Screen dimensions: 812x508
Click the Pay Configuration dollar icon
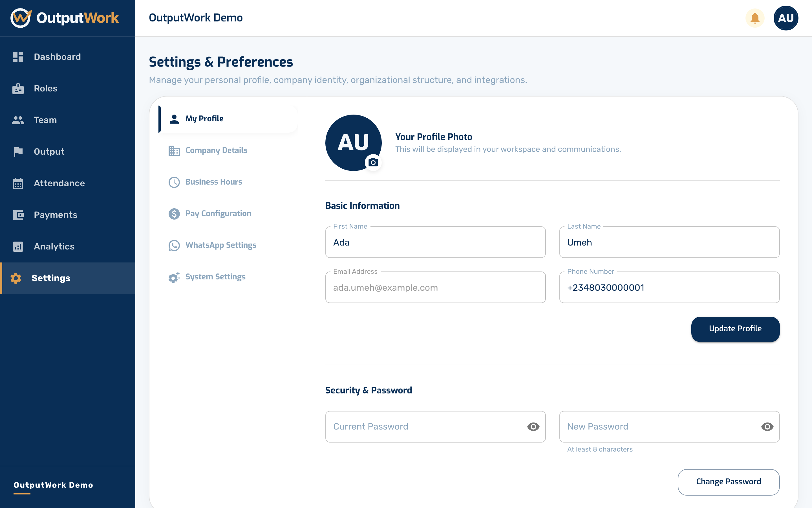coord(174,214)
